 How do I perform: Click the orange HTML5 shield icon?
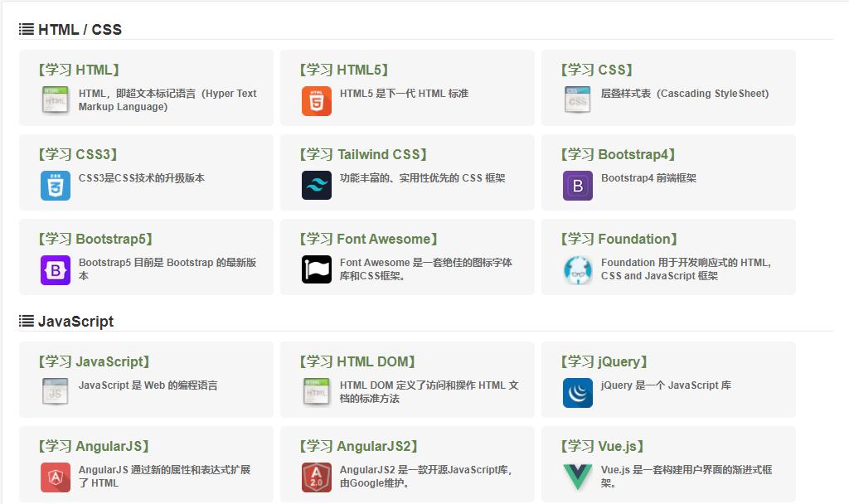(317, 100)
